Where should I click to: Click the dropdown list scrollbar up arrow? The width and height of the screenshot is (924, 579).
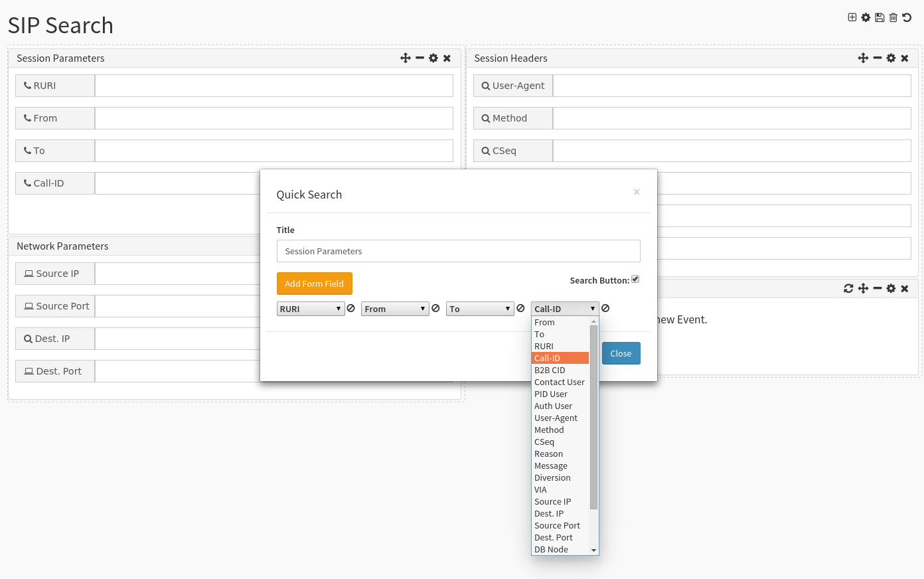[593, 321]
